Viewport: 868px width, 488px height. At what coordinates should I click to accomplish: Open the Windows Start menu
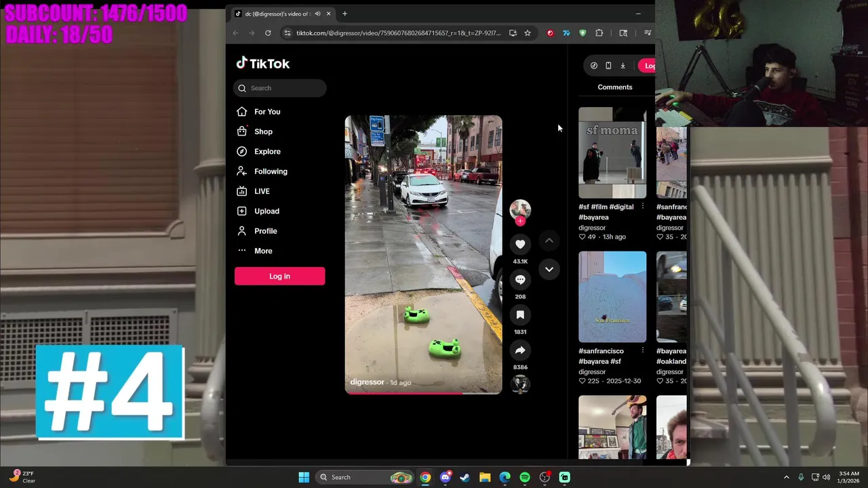304,477
